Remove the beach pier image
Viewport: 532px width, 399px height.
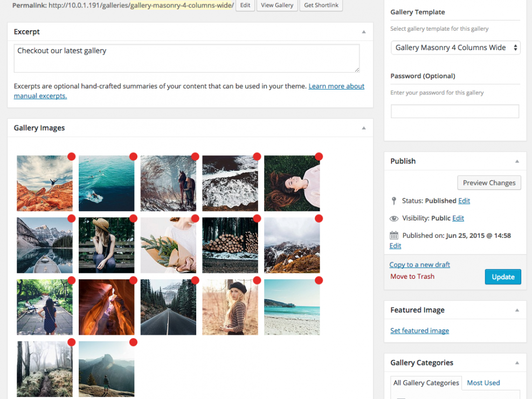pos(319,280)
